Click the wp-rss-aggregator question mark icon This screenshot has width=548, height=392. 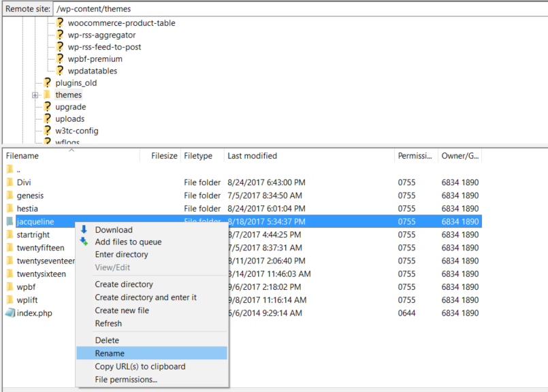[60, 35]
